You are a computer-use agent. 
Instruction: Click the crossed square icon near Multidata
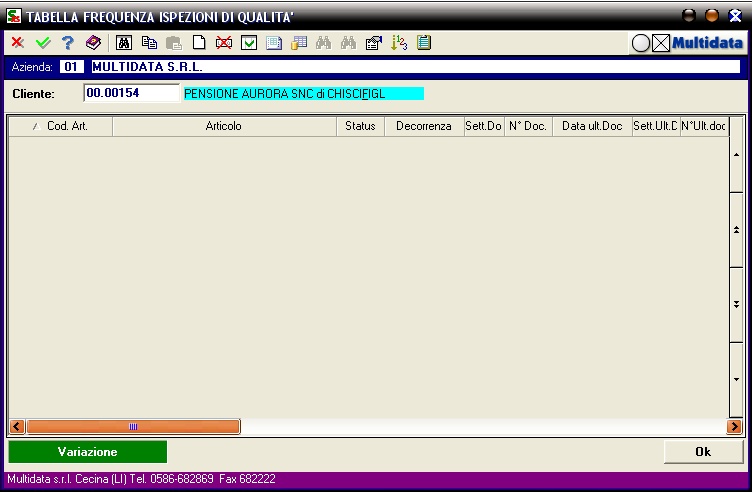point(661,43)
